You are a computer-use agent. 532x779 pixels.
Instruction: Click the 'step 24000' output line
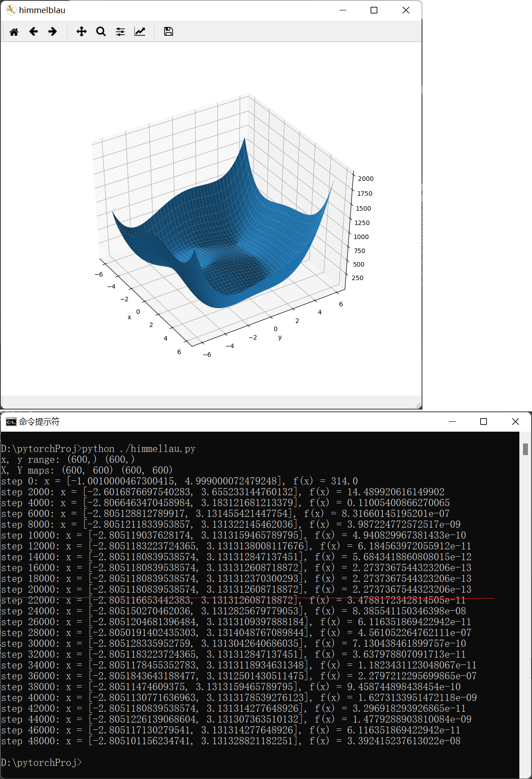coord(234,611)
